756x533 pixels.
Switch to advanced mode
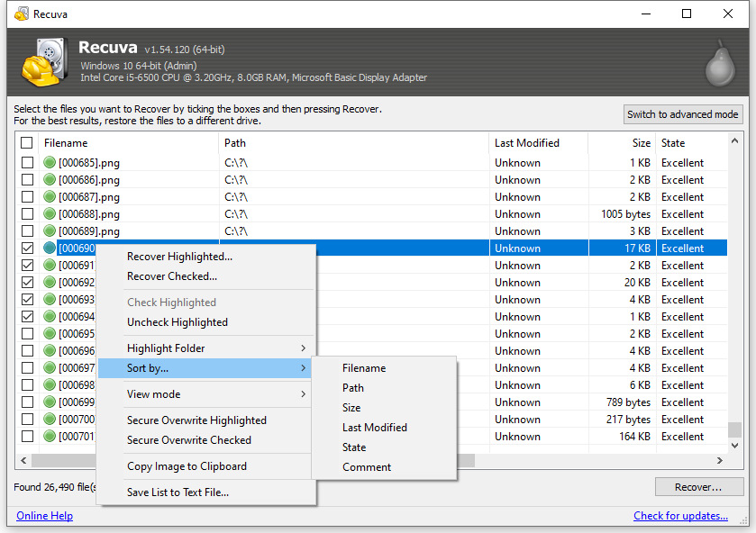click(x=683, y=114)
